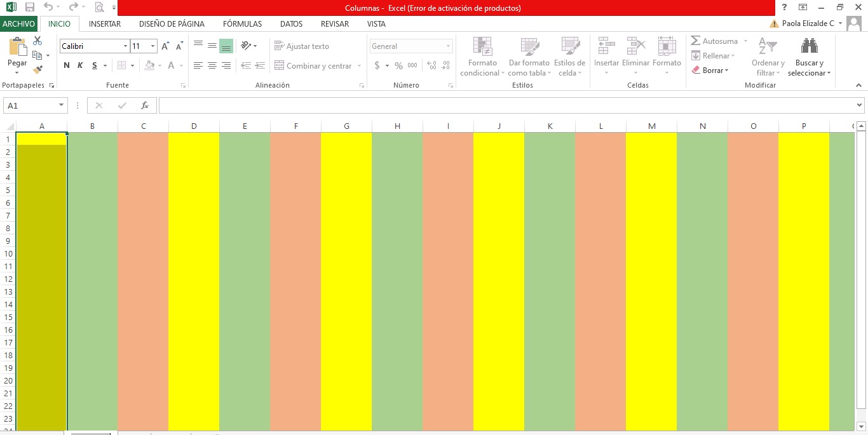Switch to the INSERTAR tab
Image resolution: width=868 pixels, height=435 pixels.
tap(105, 24)
